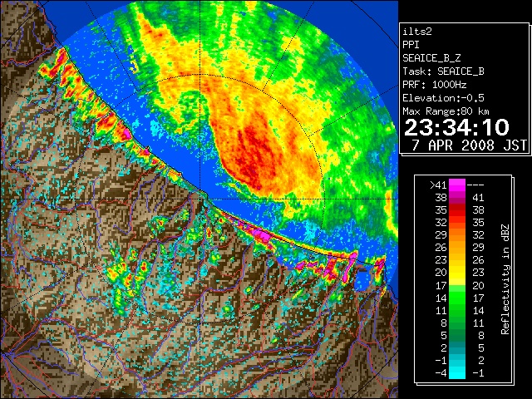Viewport: 532px width, 399px height.
Task: Click the 'Max Range:80 km' text
Action: (x=446, y=111)
